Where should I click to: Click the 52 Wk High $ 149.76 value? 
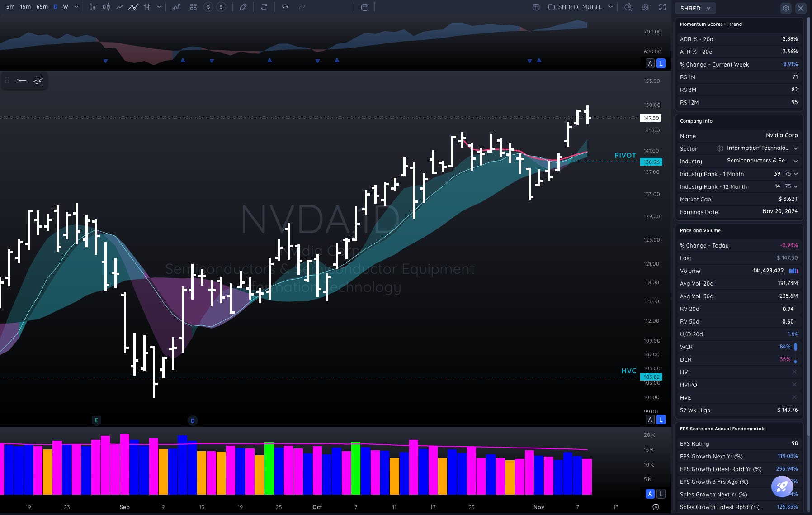(x=787, y=410)
